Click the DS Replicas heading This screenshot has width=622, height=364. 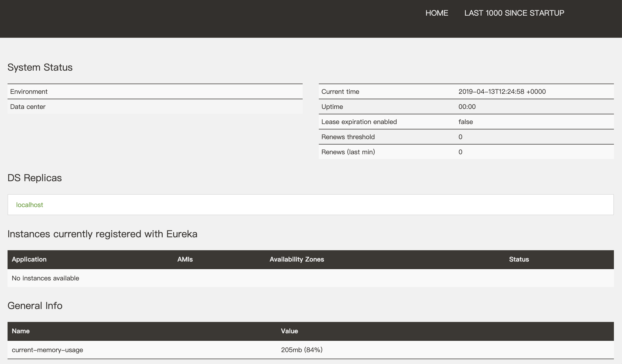[35, 178]
